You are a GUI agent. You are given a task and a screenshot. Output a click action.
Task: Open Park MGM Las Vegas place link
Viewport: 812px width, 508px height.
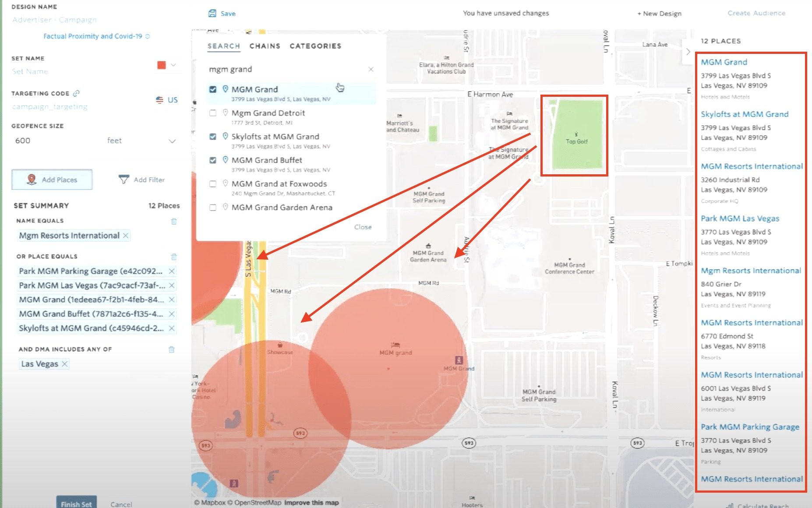[740, 219]
